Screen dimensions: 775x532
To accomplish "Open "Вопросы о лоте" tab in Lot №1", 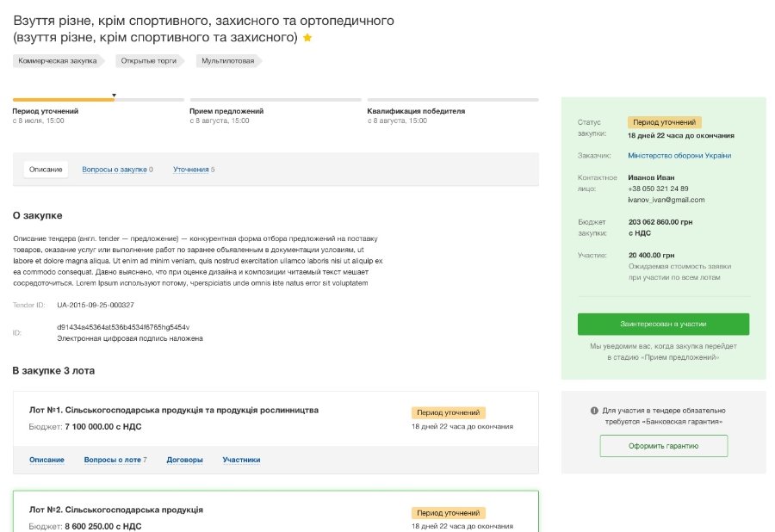I will coord(112,460).
